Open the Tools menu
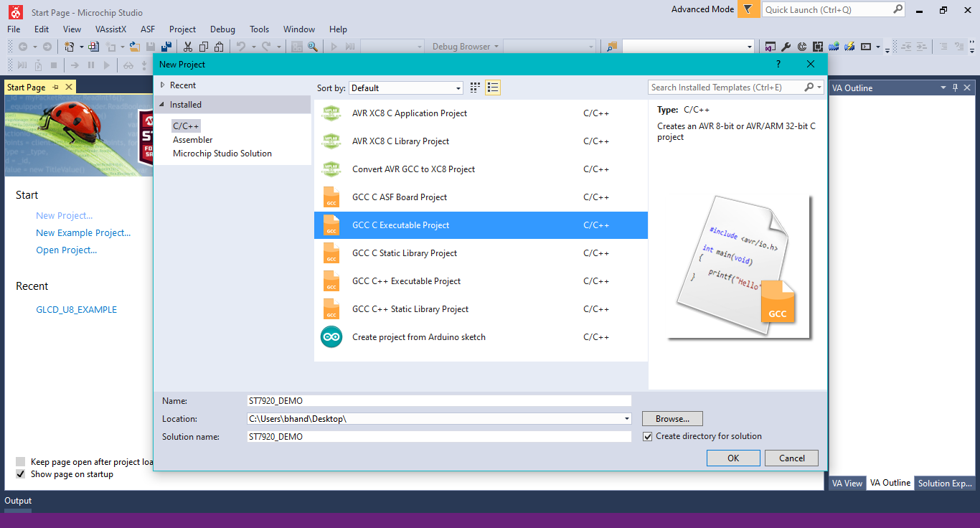Image resolution: width=980 pixels, height=528 pixels. (x=259, y=29)
